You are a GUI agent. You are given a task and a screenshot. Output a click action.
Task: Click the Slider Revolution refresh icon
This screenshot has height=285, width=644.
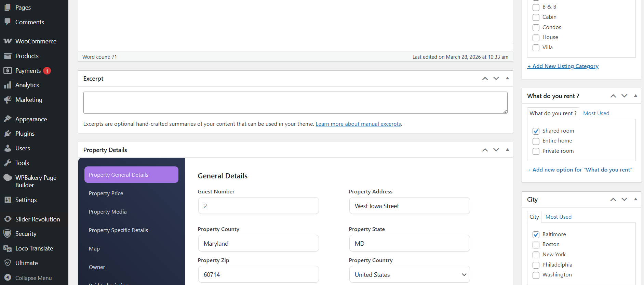8,219
